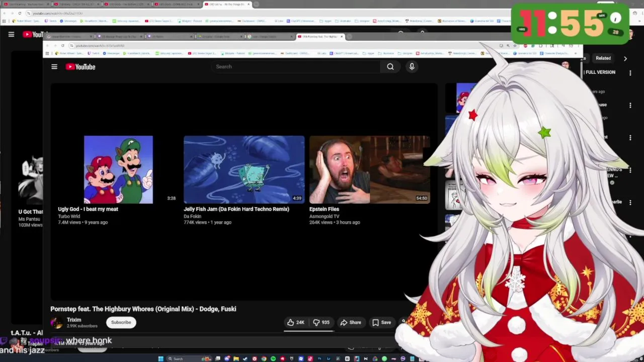Open a new tab in back browser
This screenshot has height=362, width=644.
256,4
